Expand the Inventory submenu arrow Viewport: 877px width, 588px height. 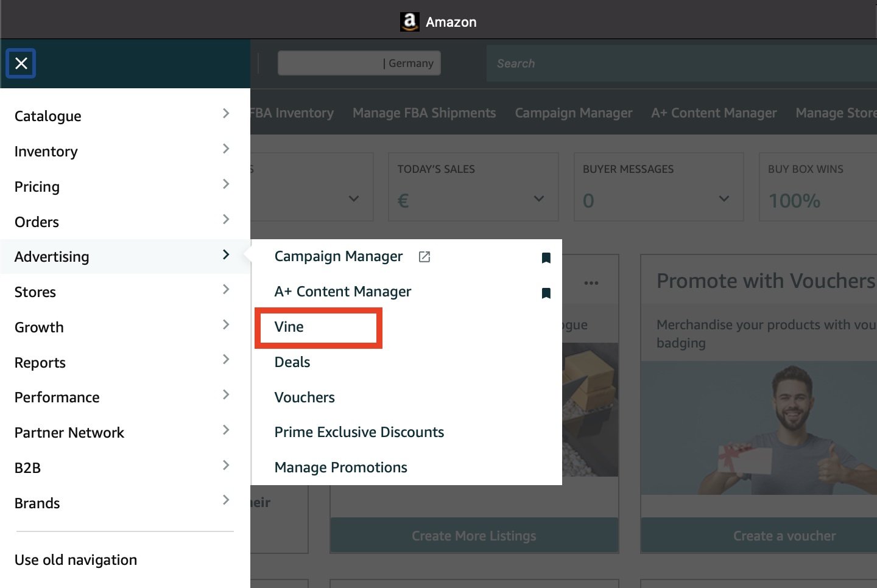[226, 149]
